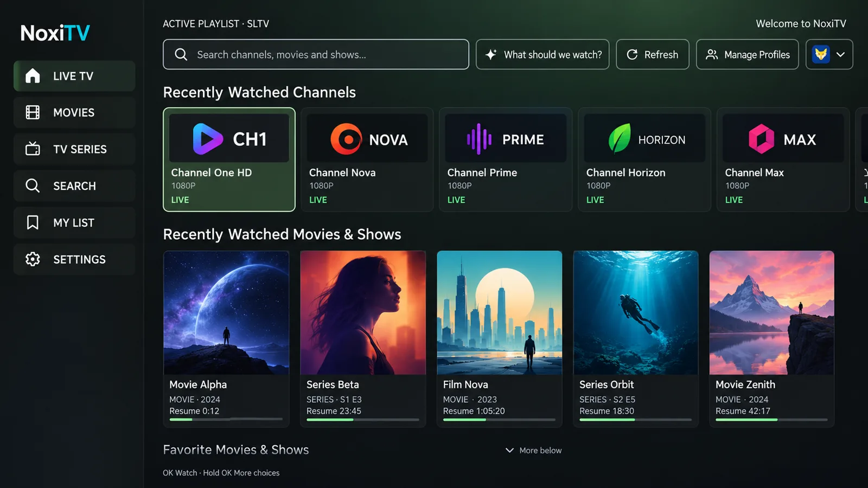Click the PRIME purple waveform logo
The image size is (868, 488).
[479, 139]
